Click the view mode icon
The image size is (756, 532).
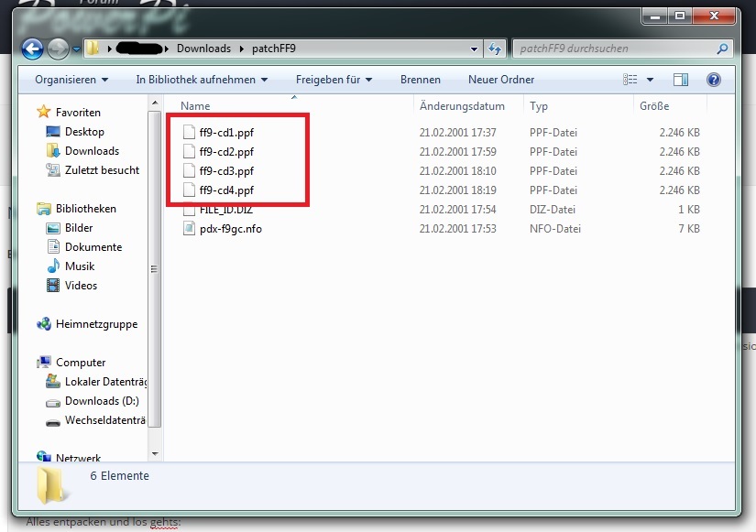[x=630, y=80]
